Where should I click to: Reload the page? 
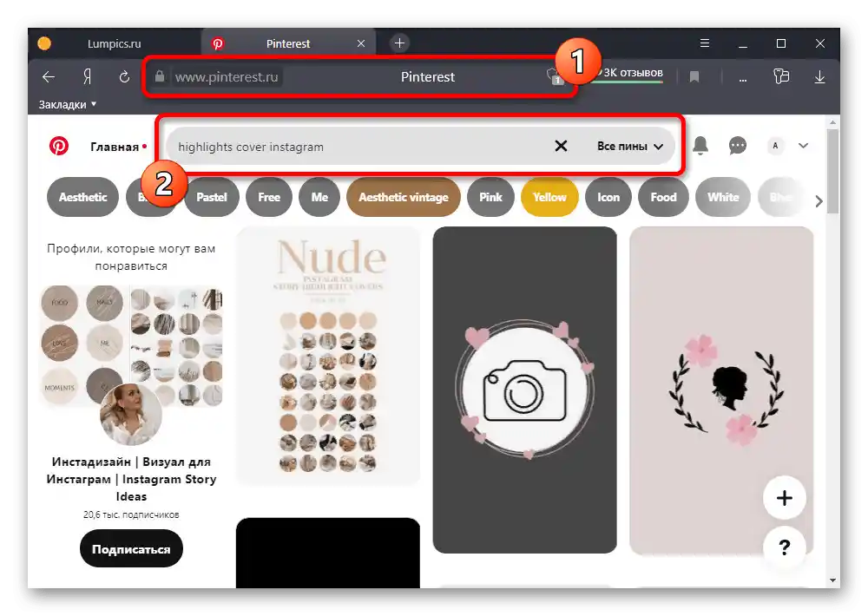coord(124,76)
